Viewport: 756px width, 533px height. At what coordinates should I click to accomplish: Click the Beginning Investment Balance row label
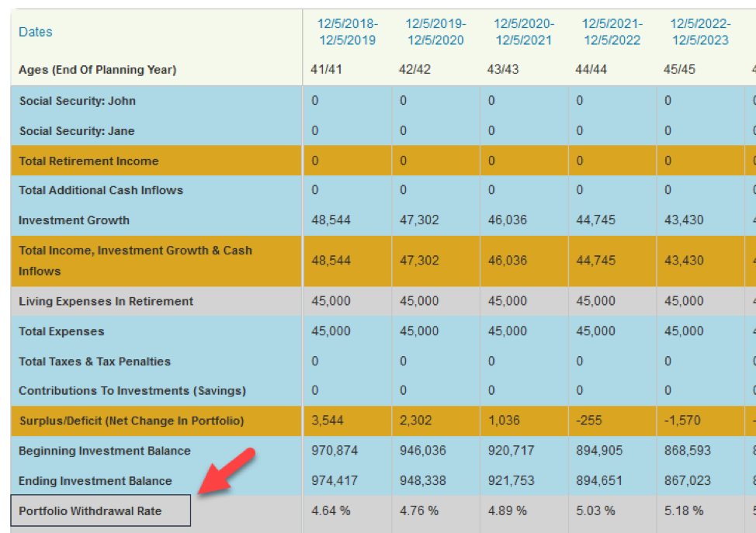pos(105,451)
